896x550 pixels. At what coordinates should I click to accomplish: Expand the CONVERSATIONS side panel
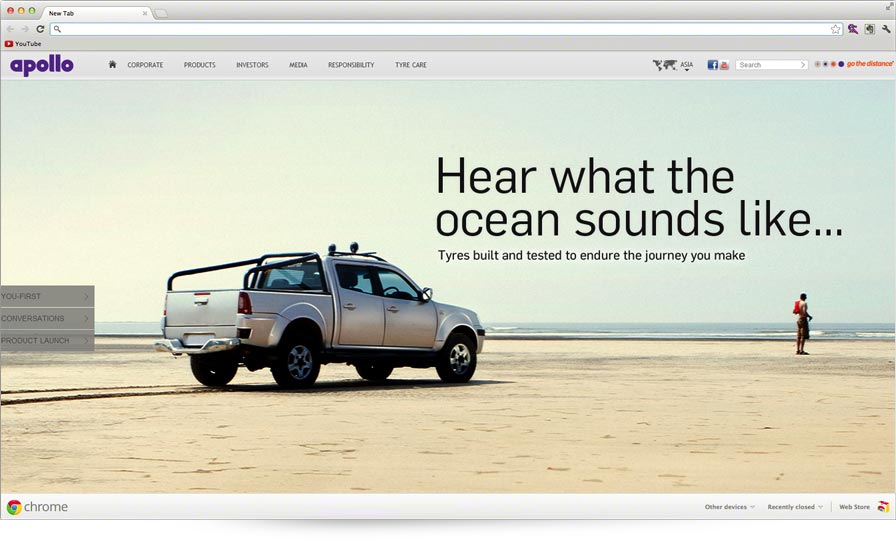47,319
